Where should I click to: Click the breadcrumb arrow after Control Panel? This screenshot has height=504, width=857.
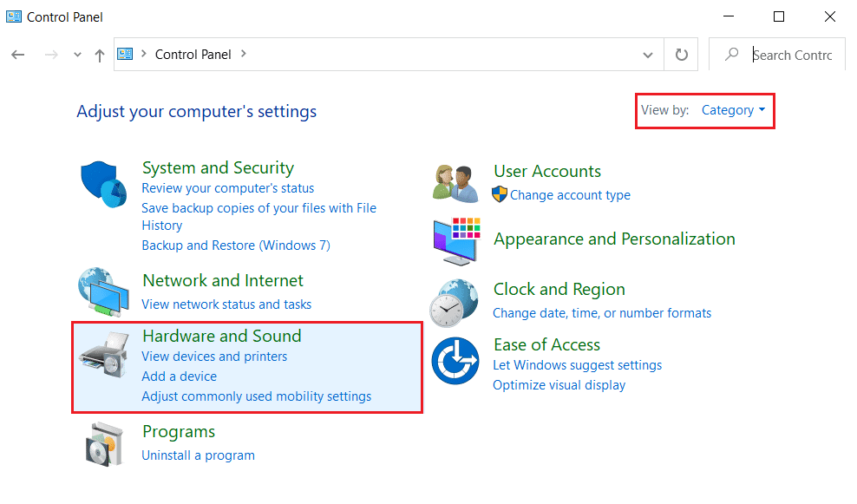point(245,54)
